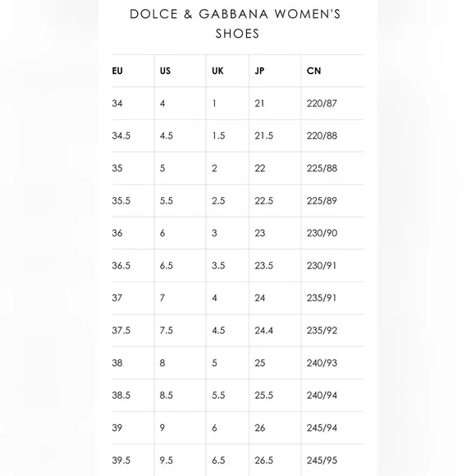Click EU size 38.5 cell
Screen dimensions: 476x476
click(x=121, y=396)
